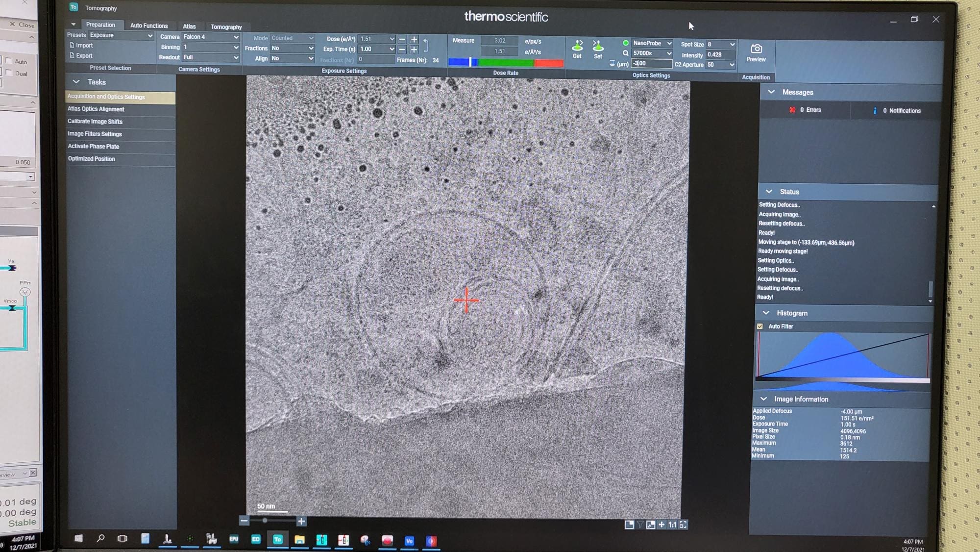Image resolution: width=980 pixels, height=552 pixels.
Task: Click the image zoom-in plus button
Action: point(301,521)
